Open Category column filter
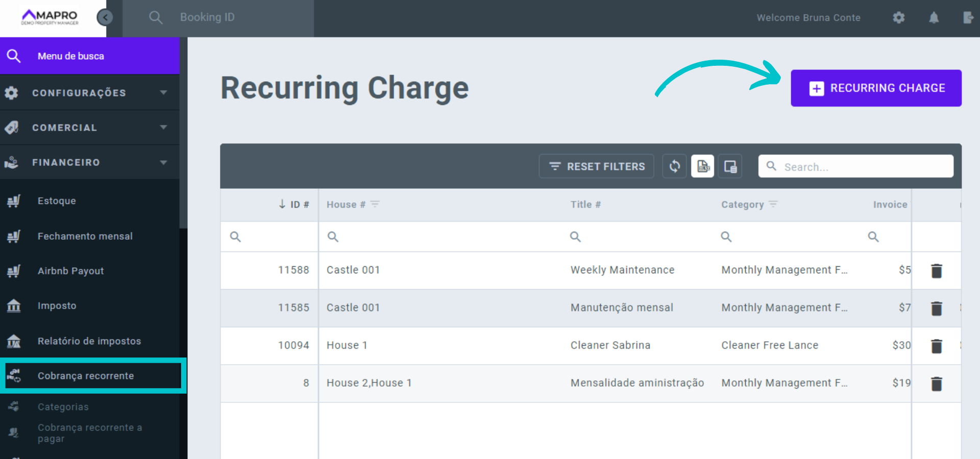This screenshot has width=980, height=459. (x=773, y=204)
